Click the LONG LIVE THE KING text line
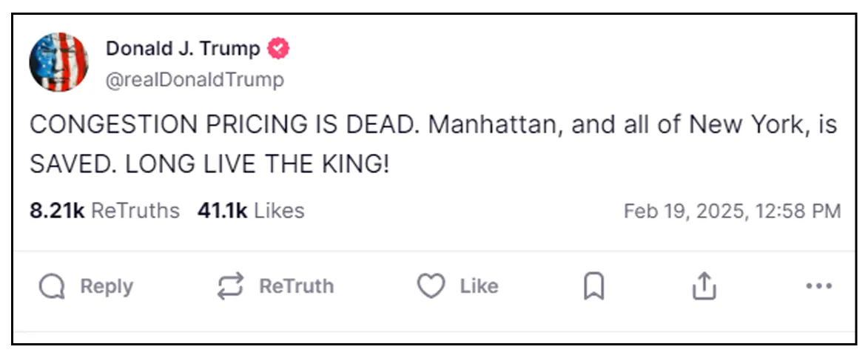This screenshot has height=358, width=868. tap(257, 165)
